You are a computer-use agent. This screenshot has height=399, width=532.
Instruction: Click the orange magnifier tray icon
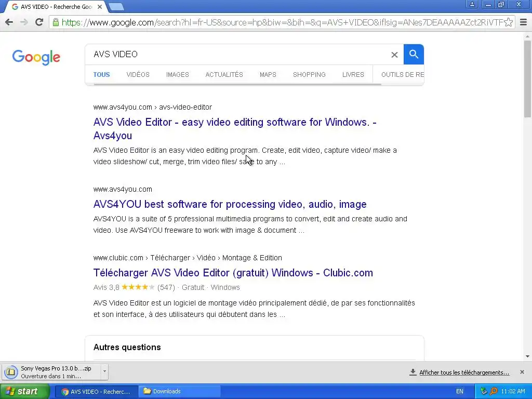pyautogui.click(x=494, y=392)
